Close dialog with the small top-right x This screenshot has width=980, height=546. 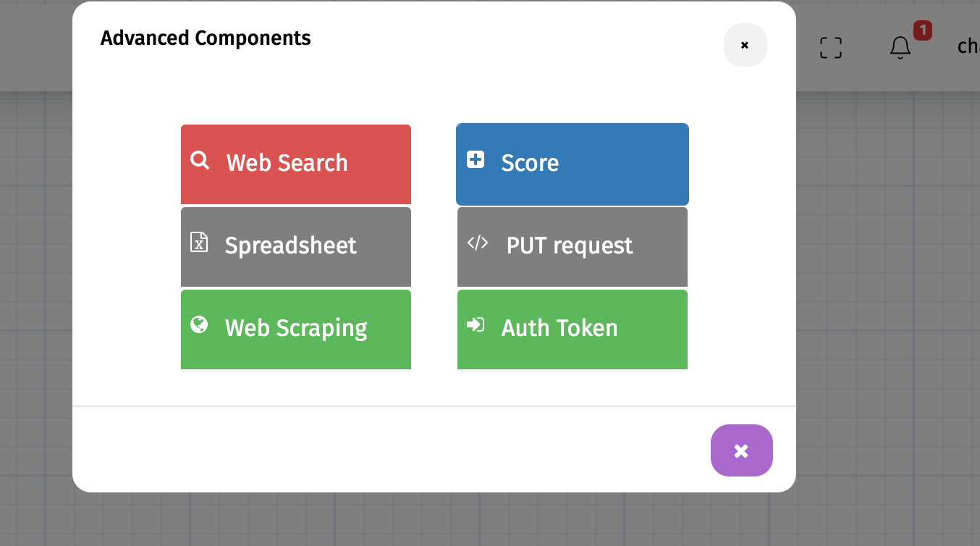[745, 45]
